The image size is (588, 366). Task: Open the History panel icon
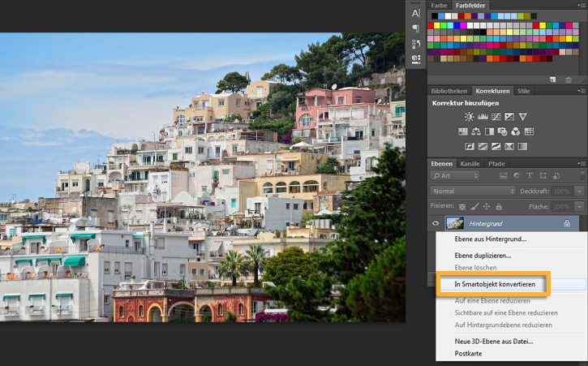pyautogui.click(x=416, y=44)
